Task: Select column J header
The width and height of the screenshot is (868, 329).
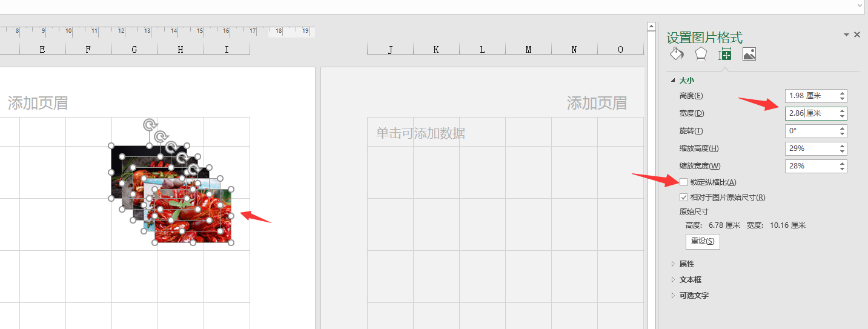Action: pyautogui.click(x=390, y=49)
